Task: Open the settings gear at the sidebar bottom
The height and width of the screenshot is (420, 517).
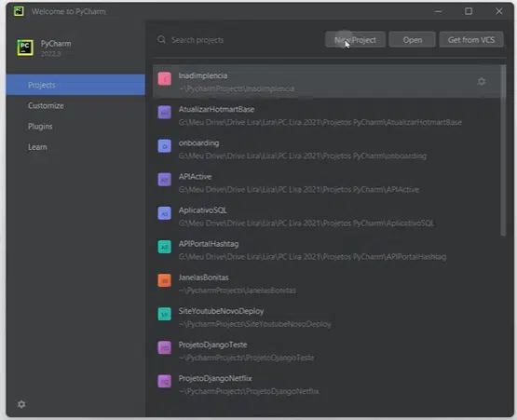Action: [21, 404]
